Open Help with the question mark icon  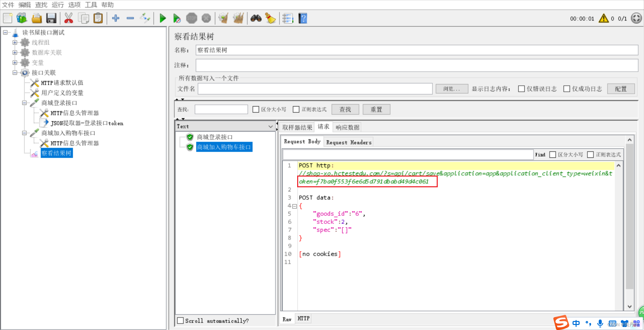coord(303,18)
